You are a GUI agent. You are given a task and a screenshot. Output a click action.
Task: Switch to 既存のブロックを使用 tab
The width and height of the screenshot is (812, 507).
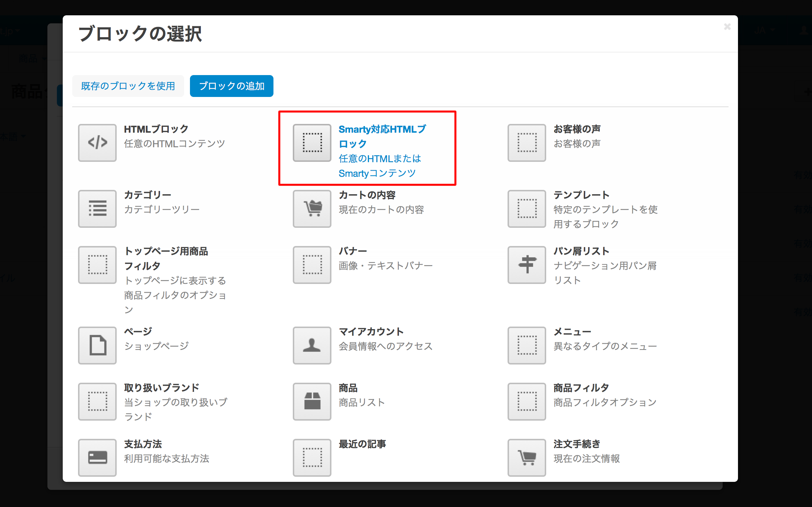pos(128,86)
